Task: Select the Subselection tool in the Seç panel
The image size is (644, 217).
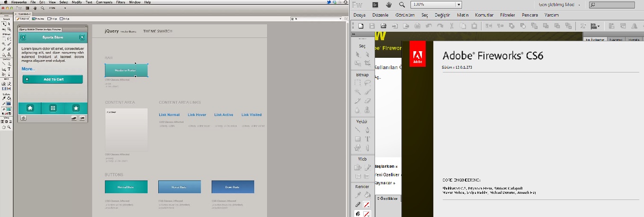Action: 367,54
